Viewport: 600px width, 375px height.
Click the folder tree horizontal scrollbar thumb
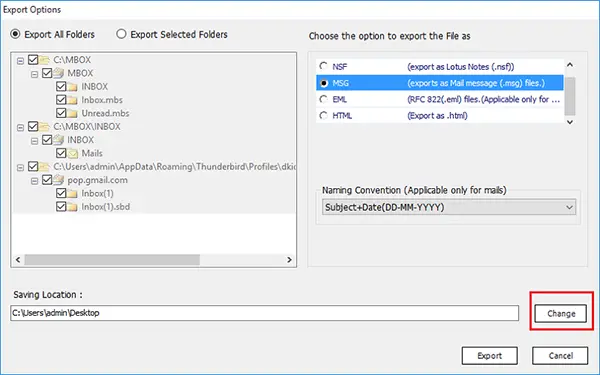[x=112, y=260]
